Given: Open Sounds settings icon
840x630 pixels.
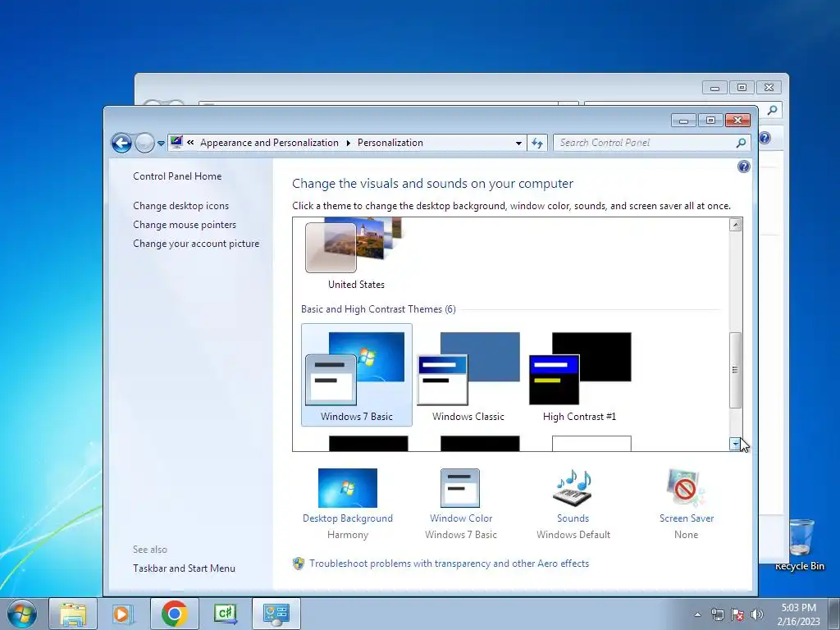Looking at the screenshot, I should 573,488.
